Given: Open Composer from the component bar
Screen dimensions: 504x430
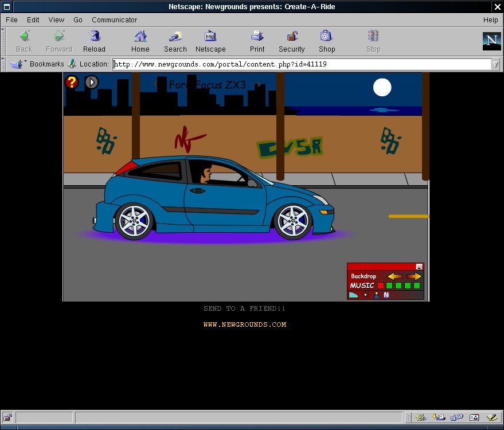Looking at the screenshot, I should tap(492, 417).
